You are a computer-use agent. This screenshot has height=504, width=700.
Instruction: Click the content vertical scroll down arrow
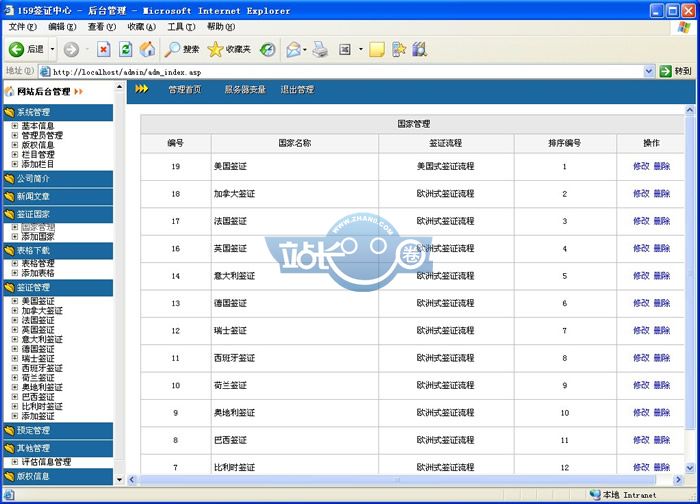(690, 468)
